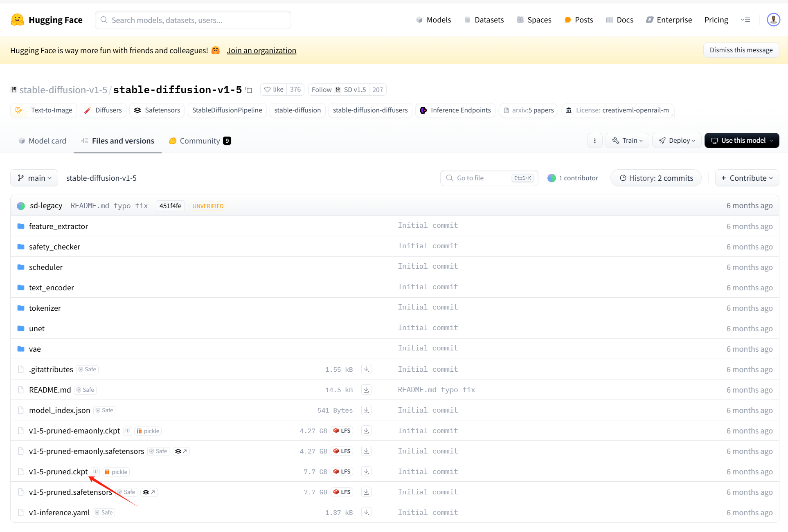This screenshot has height=532, width=788.
Task: Focus the Go to file input
Action: tap(489, 178)
